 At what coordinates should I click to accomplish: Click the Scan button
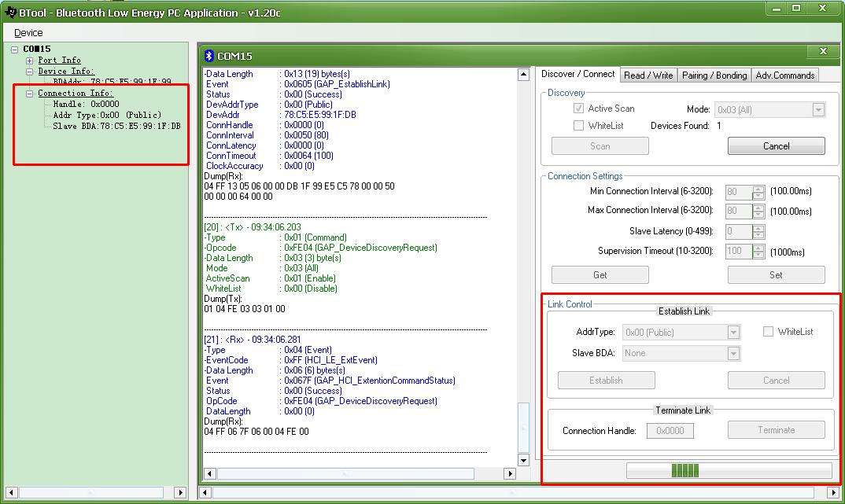click(x=600, y=146)
